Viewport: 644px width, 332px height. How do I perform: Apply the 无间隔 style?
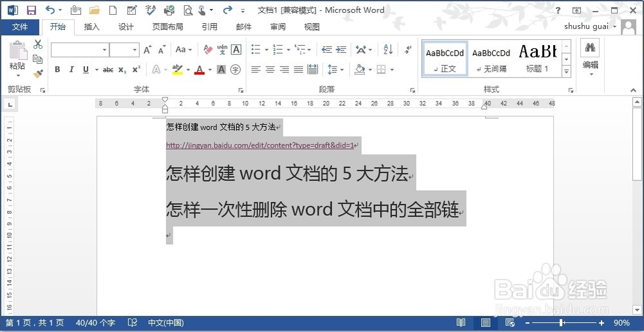491,59
